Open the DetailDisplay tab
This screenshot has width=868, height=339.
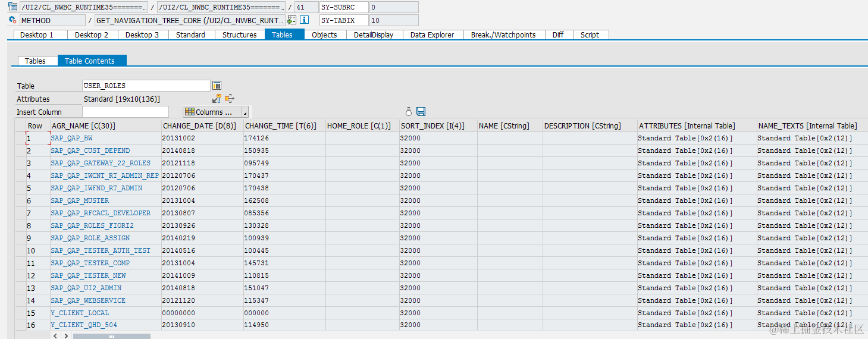[374, 34]
